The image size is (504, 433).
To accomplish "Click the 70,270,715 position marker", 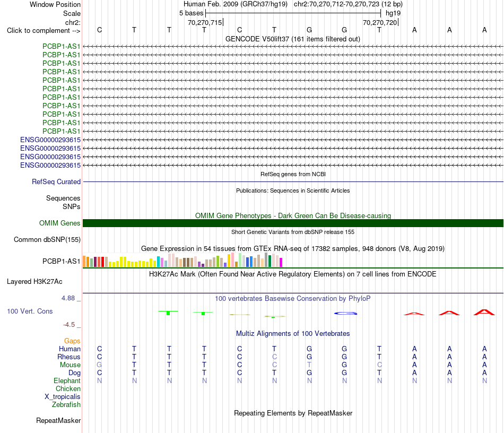I will point(205,22).
